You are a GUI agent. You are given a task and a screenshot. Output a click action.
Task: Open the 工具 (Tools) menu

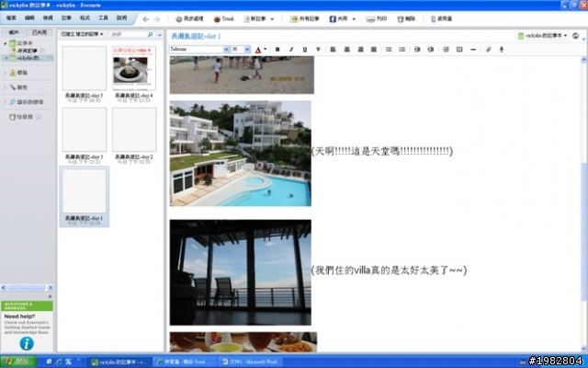[x=103, y=18]
